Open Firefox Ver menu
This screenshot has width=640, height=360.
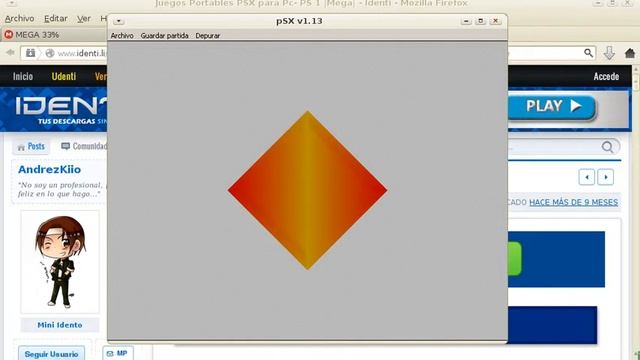84,19
